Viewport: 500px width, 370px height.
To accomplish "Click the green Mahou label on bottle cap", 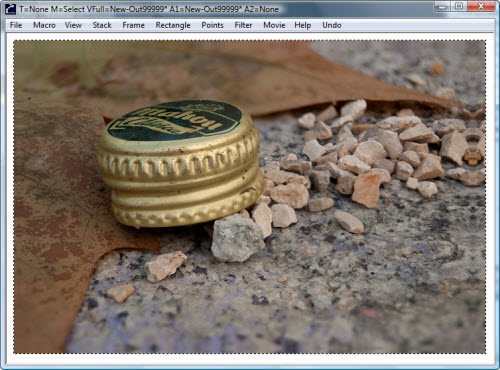I will 175,120.
